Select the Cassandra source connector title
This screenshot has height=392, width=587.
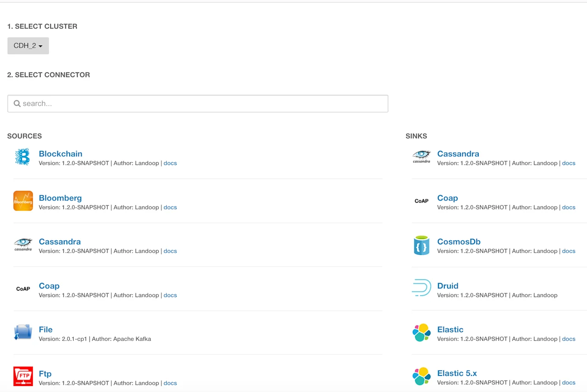tap(60, 242)
